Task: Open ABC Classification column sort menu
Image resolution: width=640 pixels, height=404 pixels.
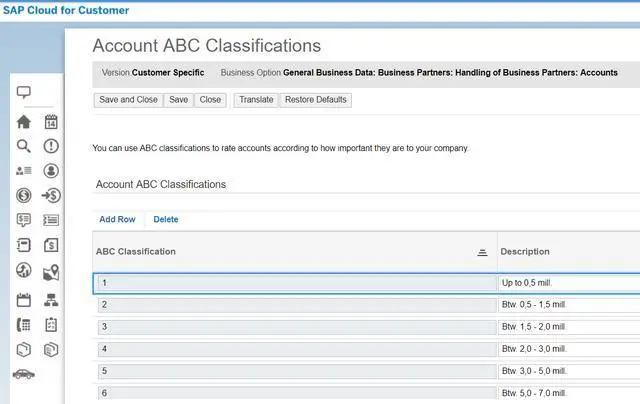Action: [x=482, y=252]
